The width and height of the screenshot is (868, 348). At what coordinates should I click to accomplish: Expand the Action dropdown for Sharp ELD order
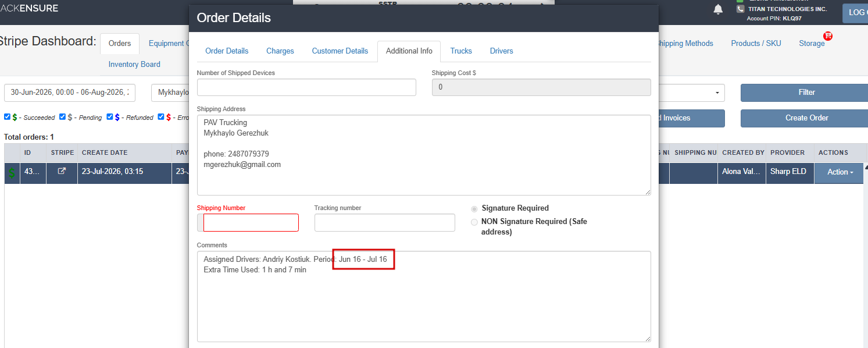[838, 173]
